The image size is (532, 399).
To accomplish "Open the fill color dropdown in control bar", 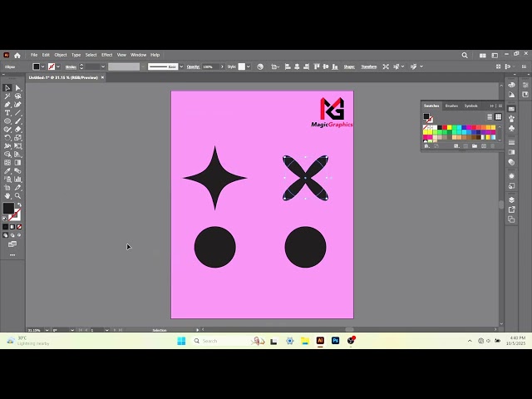I will 42,66.
